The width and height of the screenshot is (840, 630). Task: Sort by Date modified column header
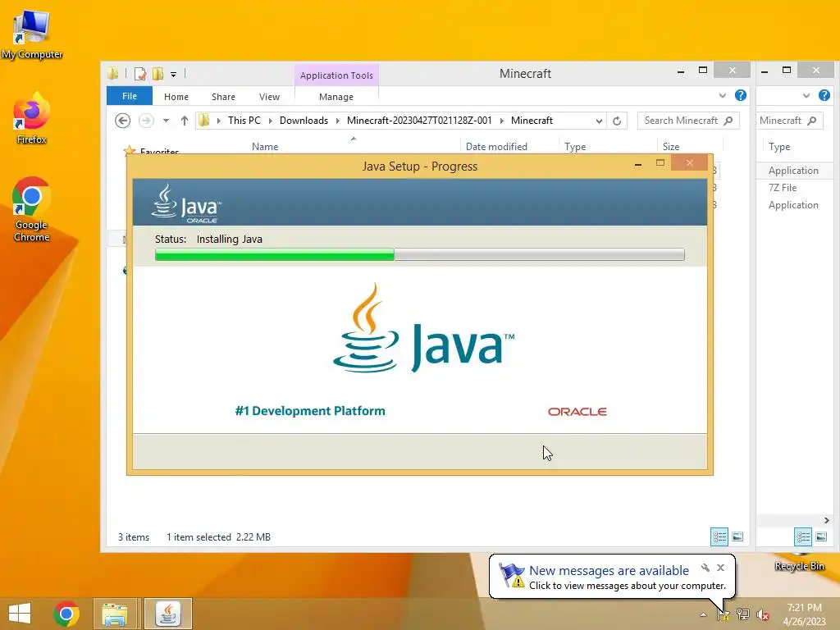pyautogui.click(x=496, y=147)
